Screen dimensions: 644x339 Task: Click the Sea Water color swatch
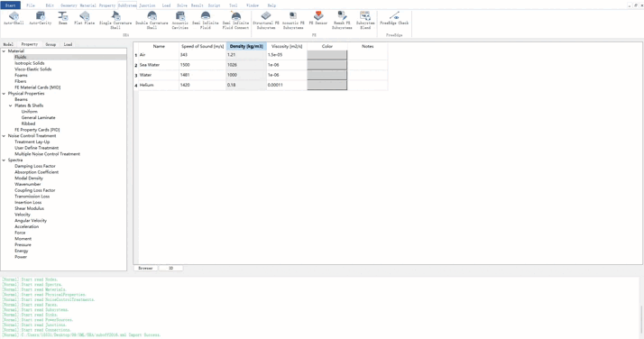(327, 65)
